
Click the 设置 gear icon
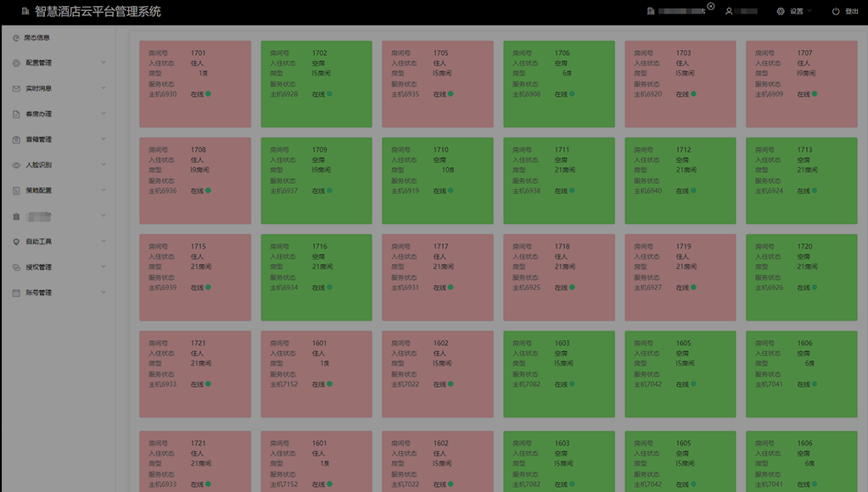tap(781, 11)
